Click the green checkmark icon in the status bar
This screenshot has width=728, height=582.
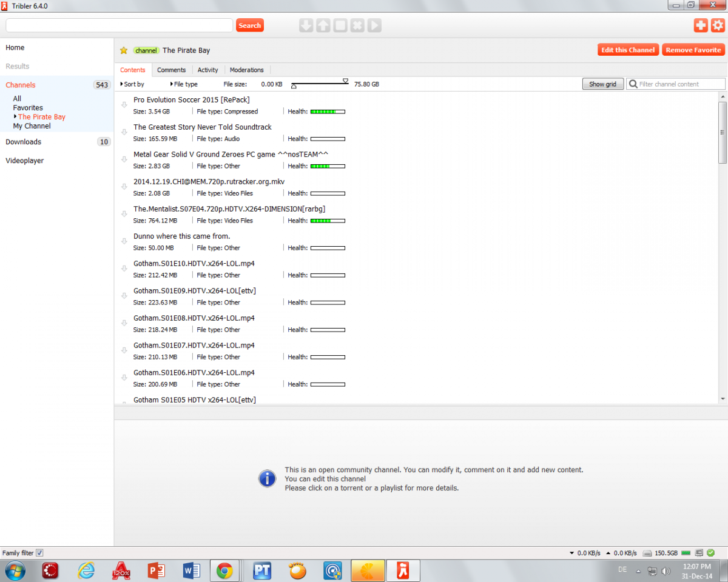coord(710,553)
